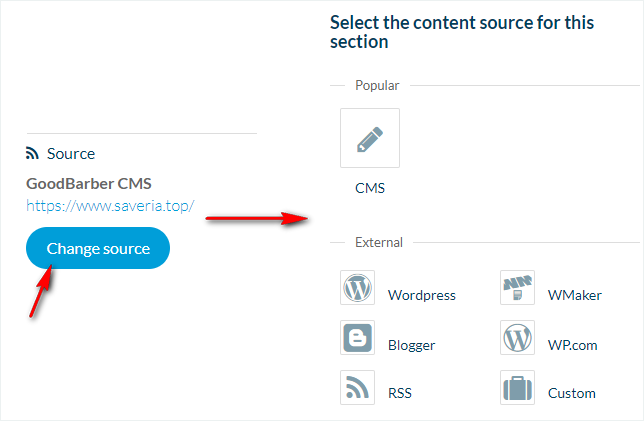Choose the Wordpress logo icon

click(x=357, y=288)
